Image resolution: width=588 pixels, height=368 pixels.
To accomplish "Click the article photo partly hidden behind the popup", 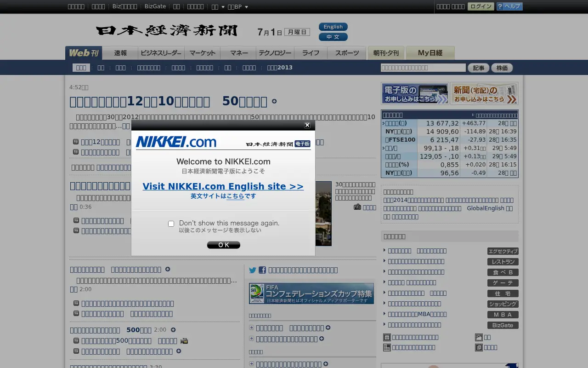I will (x=323, y=213).
